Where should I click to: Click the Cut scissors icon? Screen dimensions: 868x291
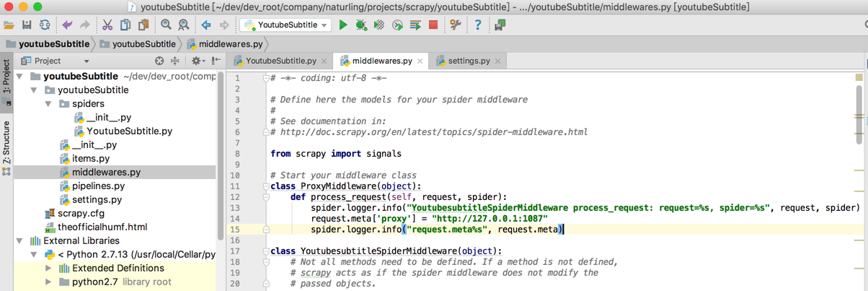point(107,25)
